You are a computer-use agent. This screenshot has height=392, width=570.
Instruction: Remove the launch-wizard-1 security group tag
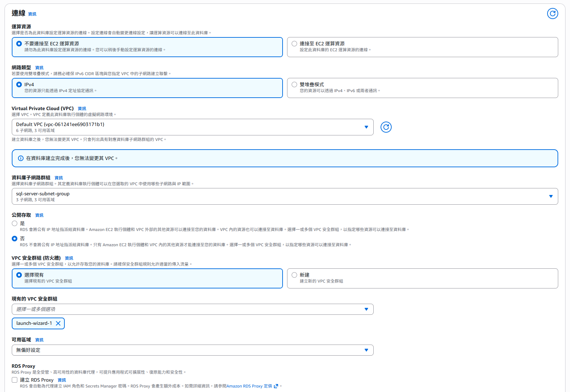click(x=58, y=323)
